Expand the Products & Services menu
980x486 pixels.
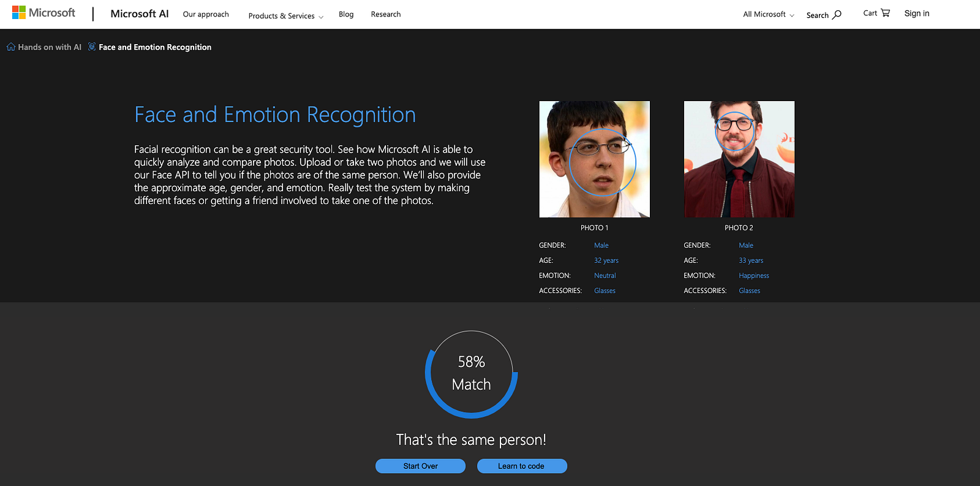(286, 15)
